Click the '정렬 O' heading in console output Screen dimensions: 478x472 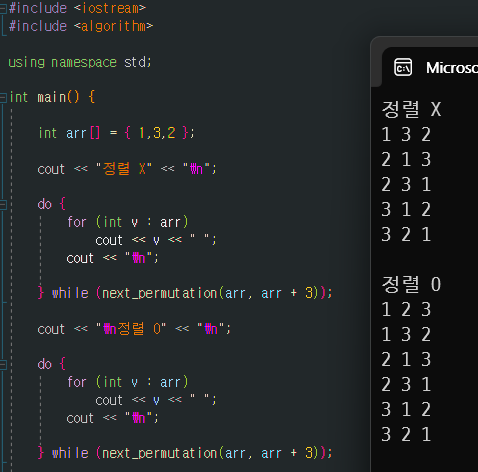[411, 284]
